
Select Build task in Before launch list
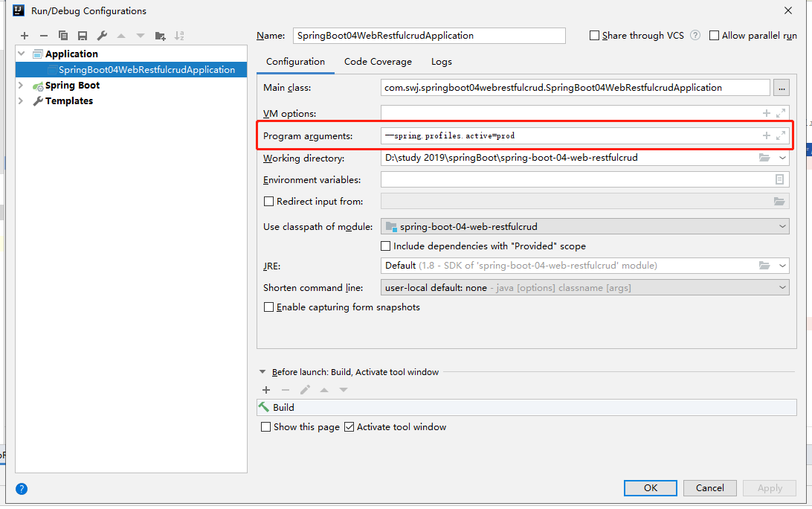(526, 407)
